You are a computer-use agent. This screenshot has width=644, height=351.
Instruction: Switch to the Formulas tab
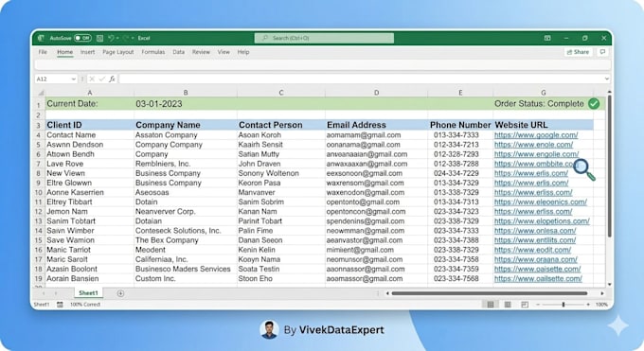coord(153,52)
